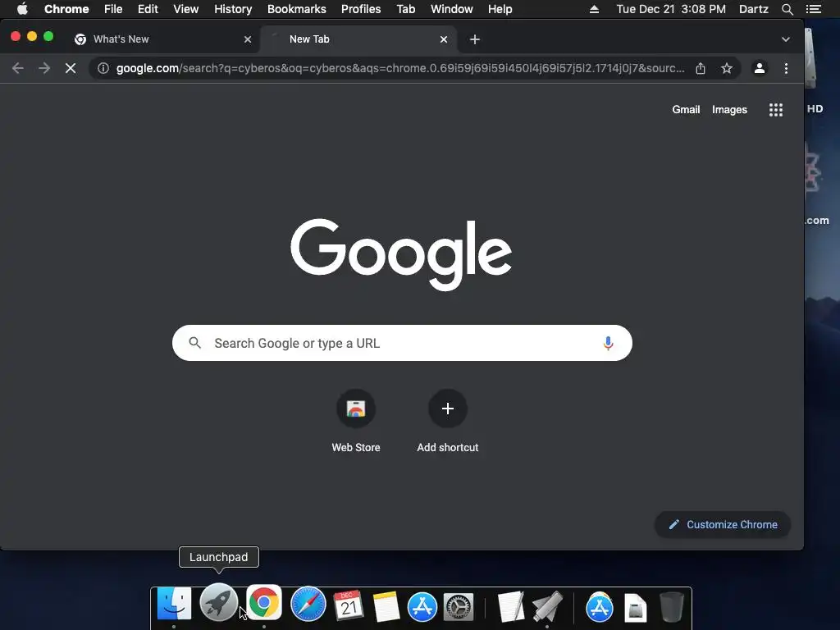Stop loading the page with the X icon
The width and height of the screenshot is (840, 630).
coord(71,68)
